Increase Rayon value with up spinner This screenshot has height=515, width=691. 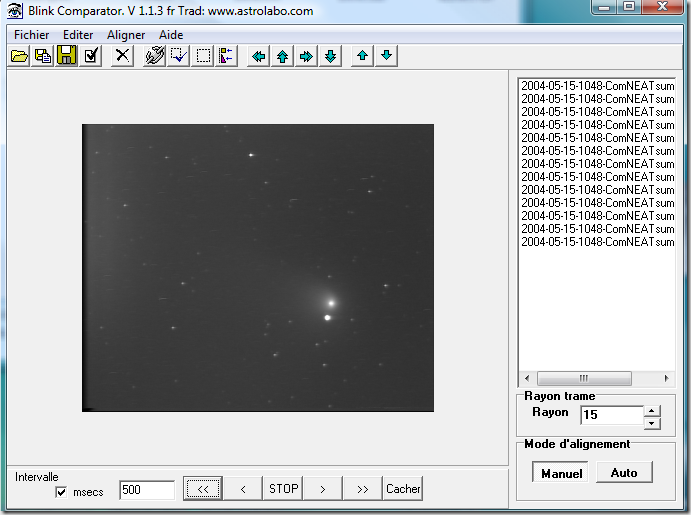pyautogui.click(x=652, y=411)
